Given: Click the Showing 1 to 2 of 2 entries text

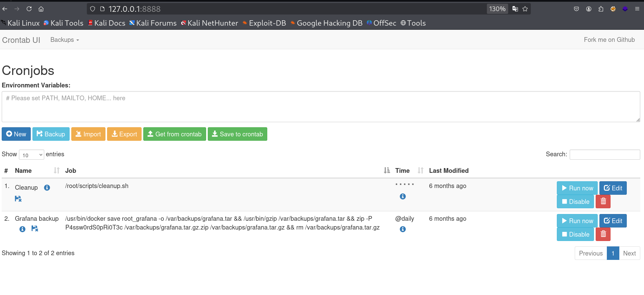Looking at the screenshot, I should tap(38, 253).
